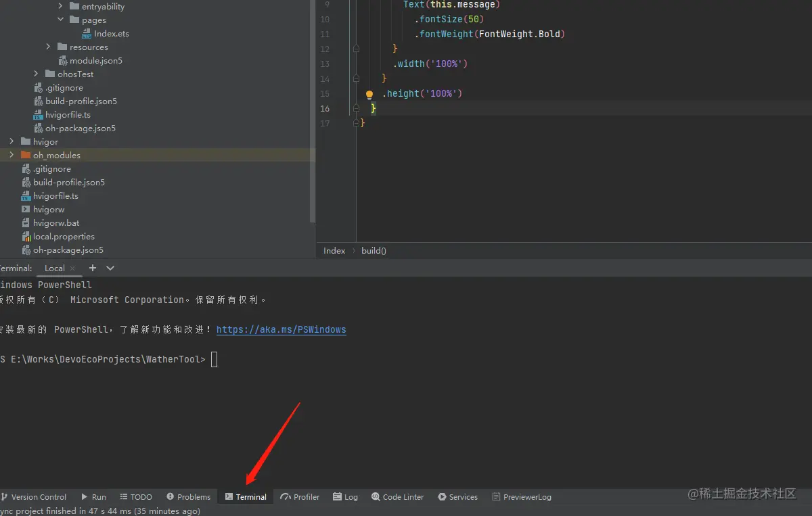The image size is (812, 516).
Task: Open the Code Linter tool window
Action: click(398, 496)
